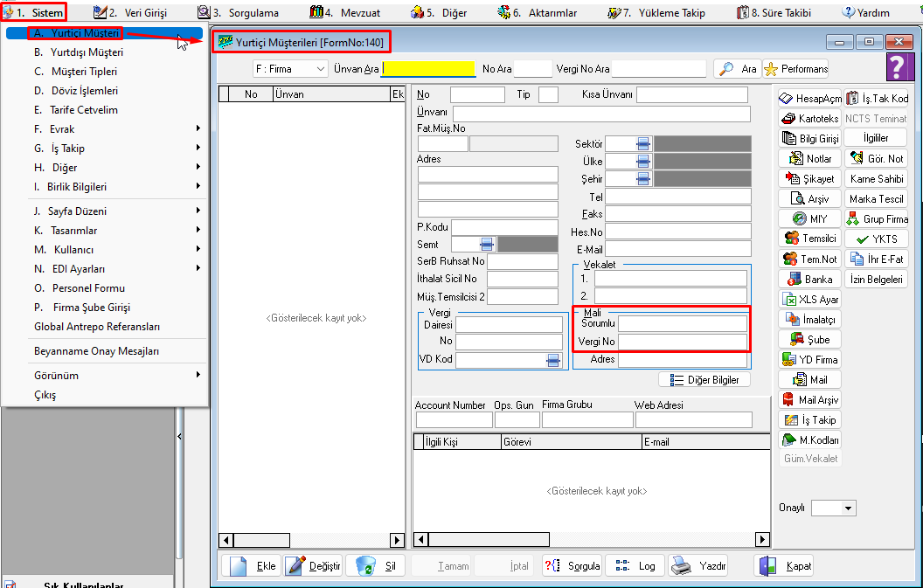
Task: Open the Log button
Action: (x=635, y=565)
